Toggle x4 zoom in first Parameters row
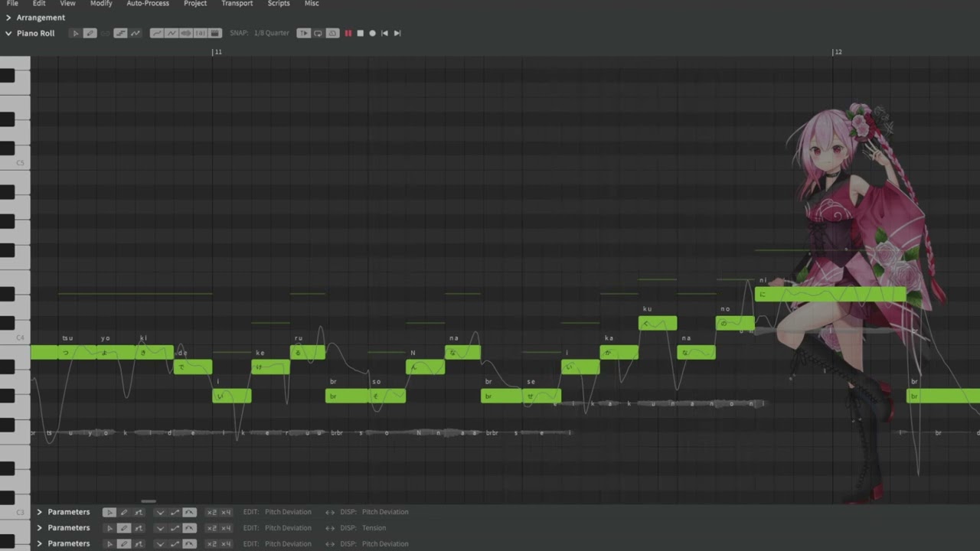980x551 pixels. (x=226, y=512)
